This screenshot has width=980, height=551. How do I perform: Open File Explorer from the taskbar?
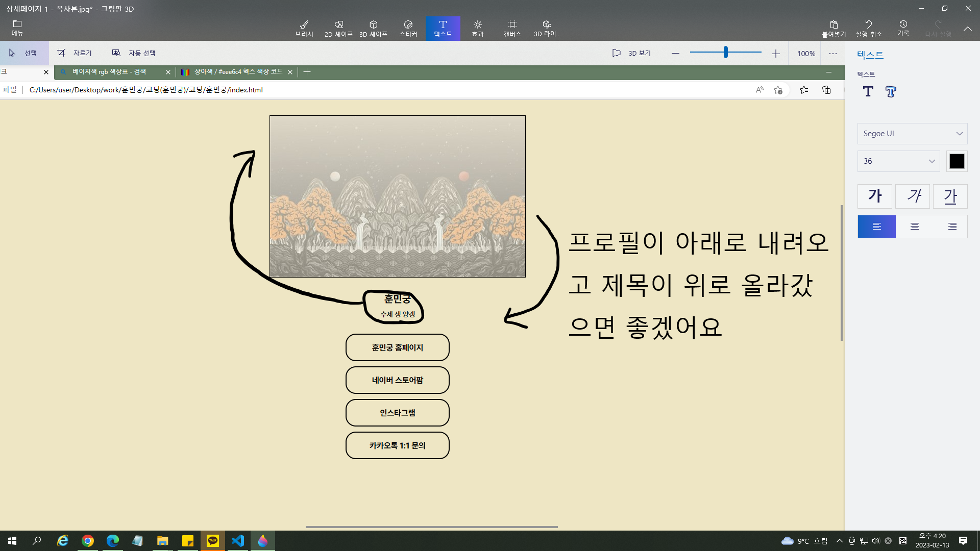pos(162,541)
